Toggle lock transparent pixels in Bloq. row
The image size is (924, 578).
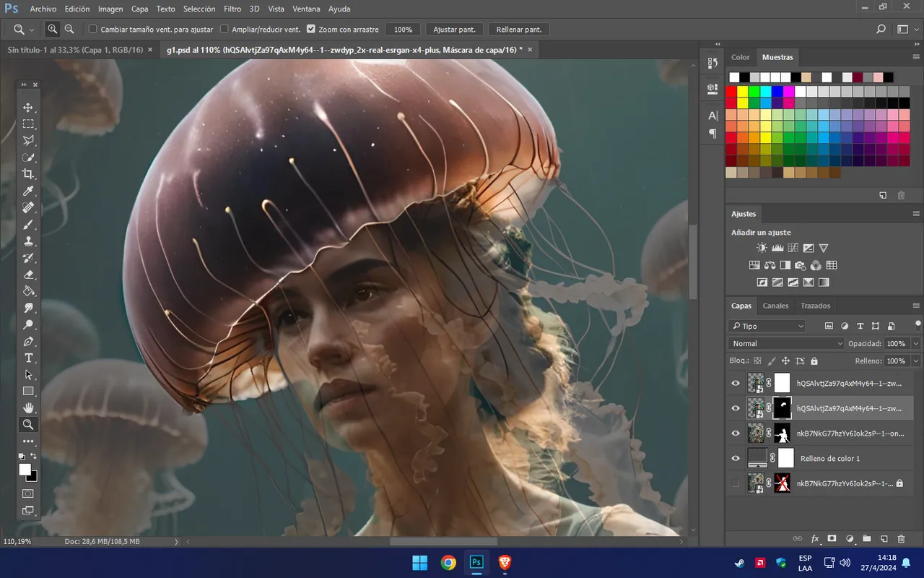point(757,361)
